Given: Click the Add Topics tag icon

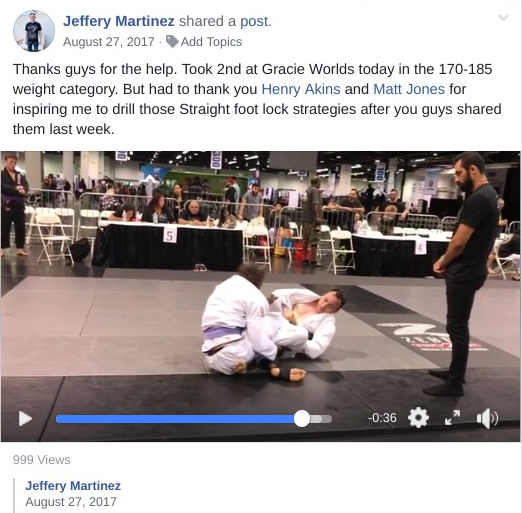Looking at the screenshot, I should (x=172, y=42).
